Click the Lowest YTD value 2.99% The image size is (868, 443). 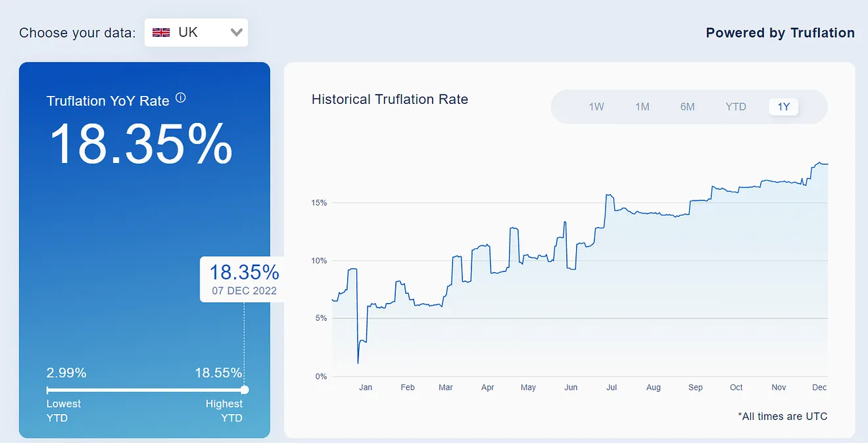pyautogui.click(x=66, y=373)
